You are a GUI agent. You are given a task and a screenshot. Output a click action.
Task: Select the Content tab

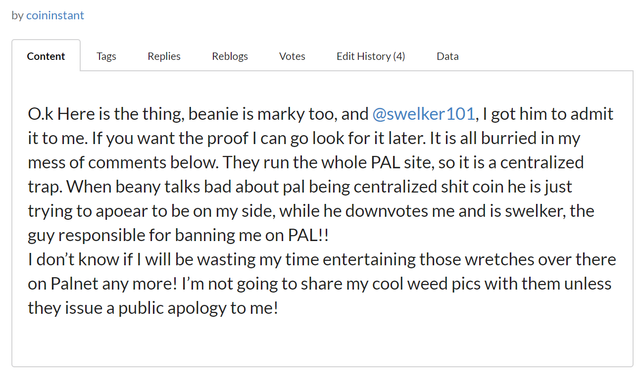(x=46, y=56)
